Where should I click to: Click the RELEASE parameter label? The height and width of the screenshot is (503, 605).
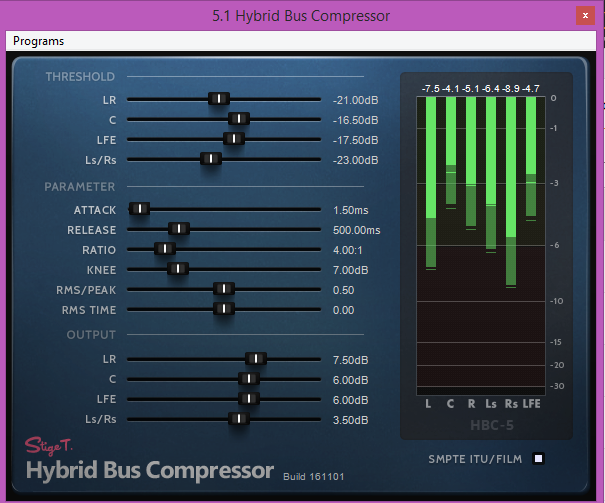tap(91, 230)
